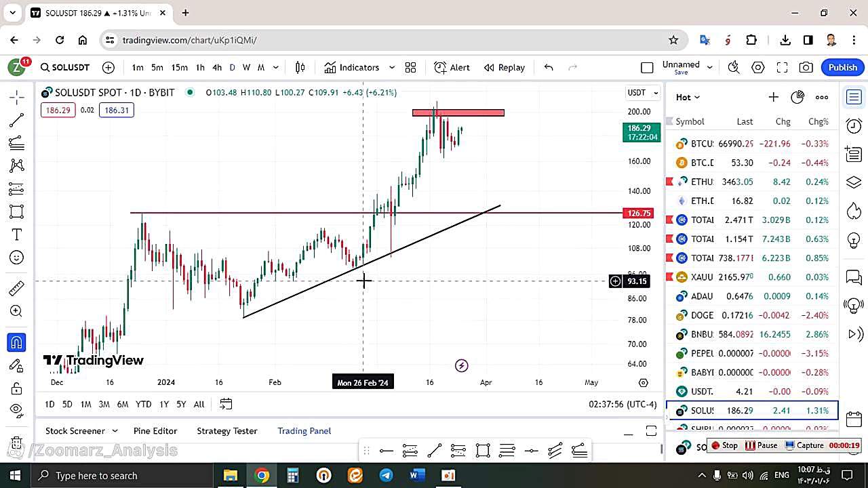Open the indicator favorites dropdown arrow
The image size is (868, 488).
click(x=392, y=67)
